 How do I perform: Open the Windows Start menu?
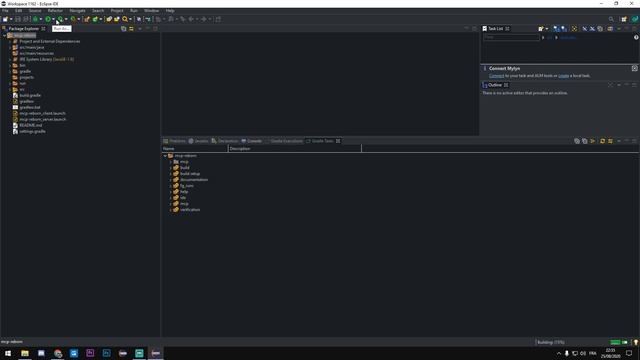click(8, 353)
